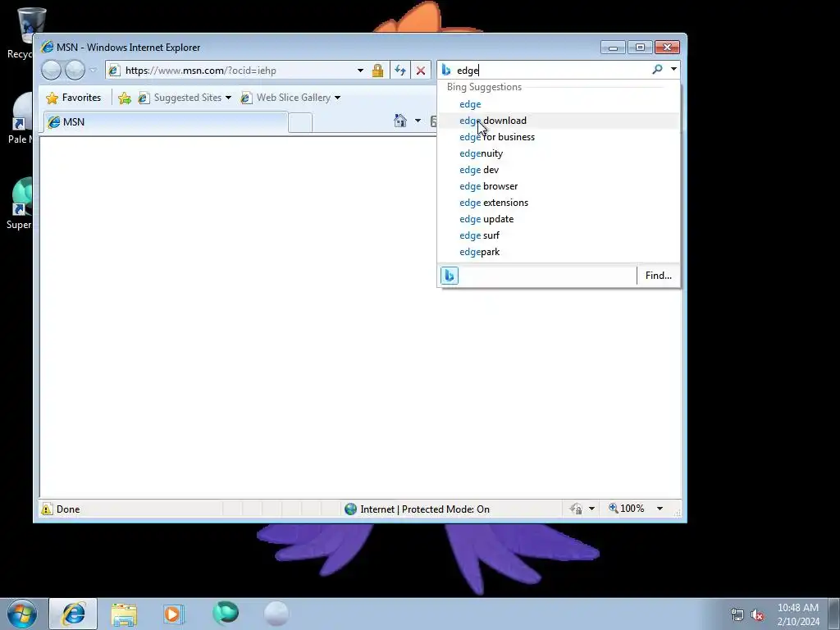Click Internet Explorer taskbar icon

point(73,614)
